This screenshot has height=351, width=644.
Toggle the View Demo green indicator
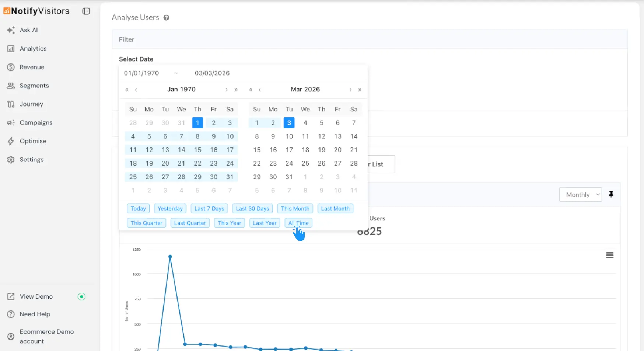pyautogui.click(x=81, y=296)
